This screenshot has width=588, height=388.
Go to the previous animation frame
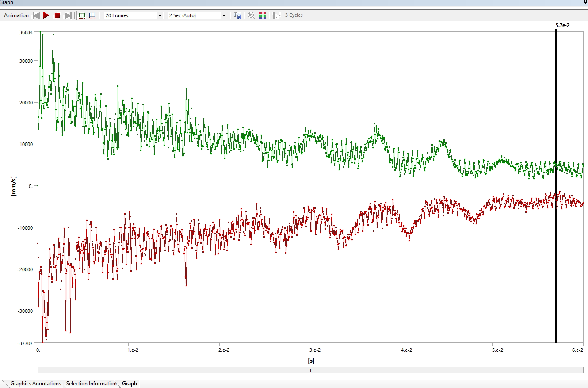click(36, 15)
